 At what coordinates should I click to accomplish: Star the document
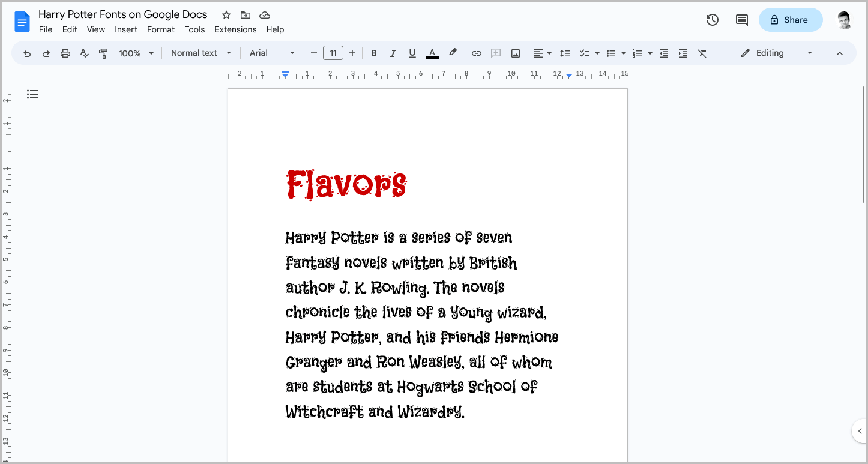click(226, 14)
